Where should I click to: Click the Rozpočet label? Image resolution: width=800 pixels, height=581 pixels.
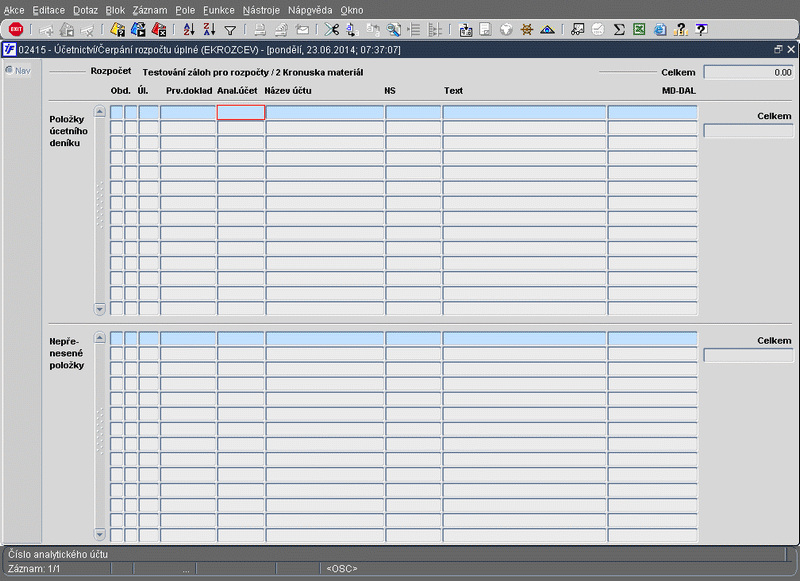coord(111,71)
